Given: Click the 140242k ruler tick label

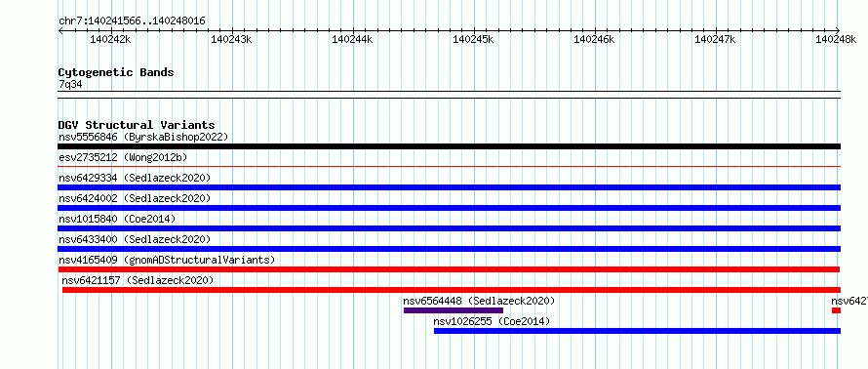Looking at the screenshot, I should tap(111, 39).
